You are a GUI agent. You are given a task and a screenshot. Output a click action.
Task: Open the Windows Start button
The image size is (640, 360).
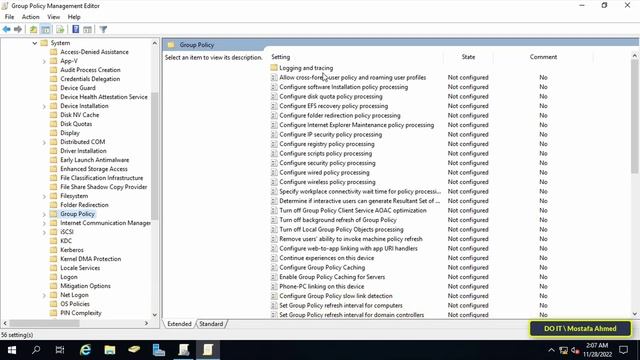(12, 350)
